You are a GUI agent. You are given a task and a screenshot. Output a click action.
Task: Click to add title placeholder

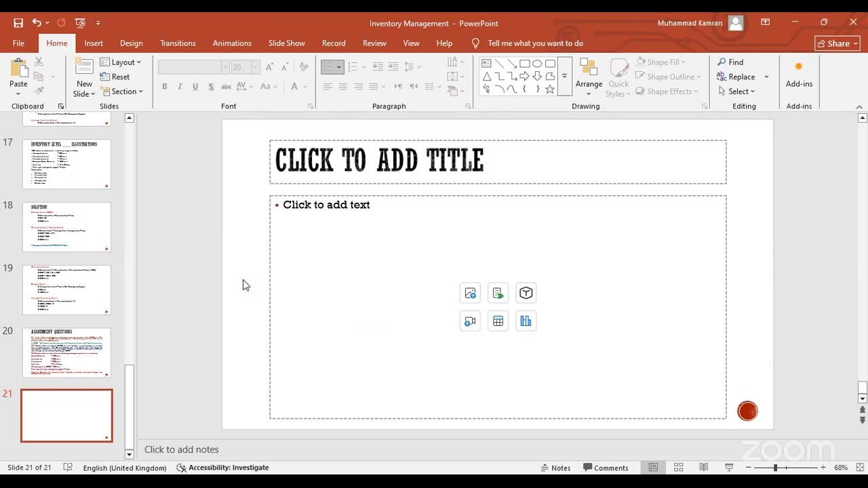(x=498, y=162)
